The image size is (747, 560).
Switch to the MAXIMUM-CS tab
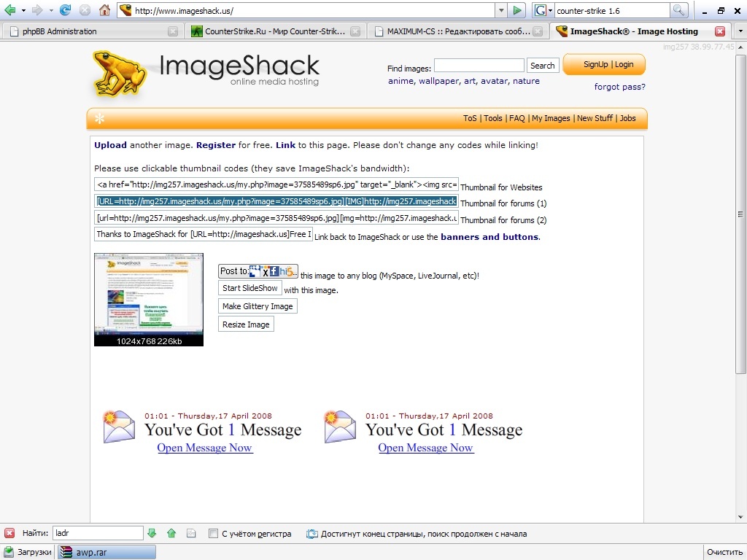coord(457,31)
